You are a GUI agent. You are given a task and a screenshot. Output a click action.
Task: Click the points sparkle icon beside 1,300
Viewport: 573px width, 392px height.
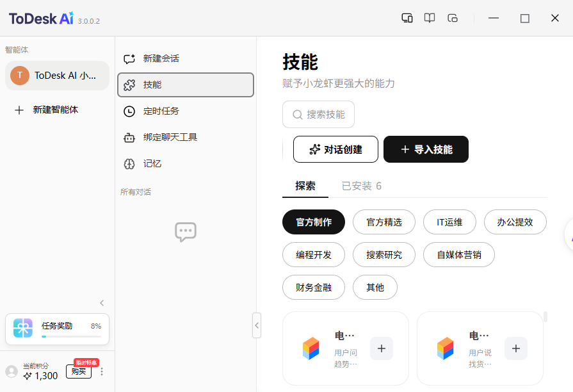point(28,376)
